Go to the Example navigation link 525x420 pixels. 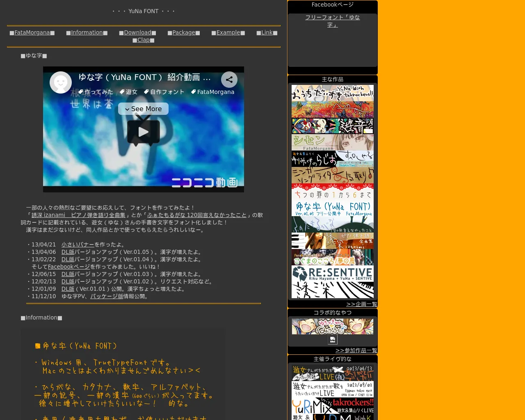coord(228,32)
